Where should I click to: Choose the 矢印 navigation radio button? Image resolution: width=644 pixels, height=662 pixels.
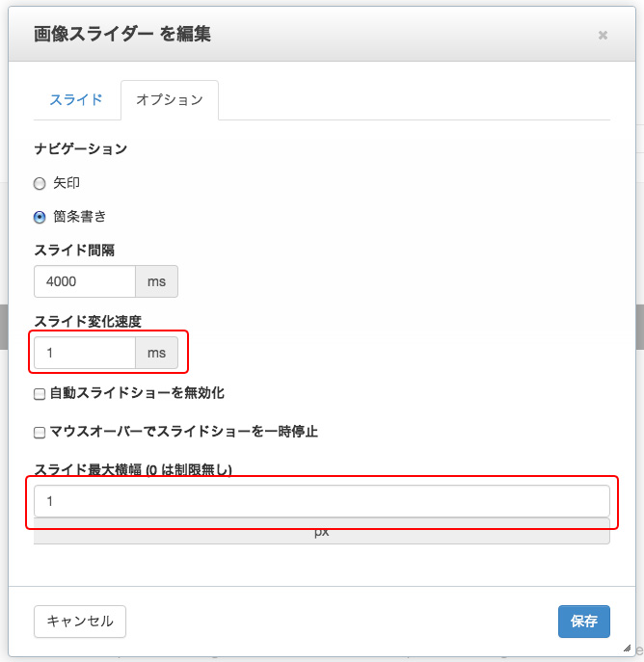(40, 184)
